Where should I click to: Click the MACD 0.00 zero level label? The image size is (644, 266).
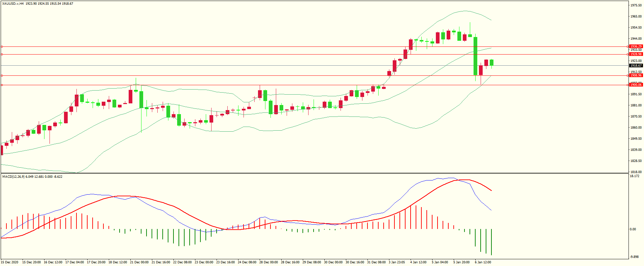[x=633, y=229]
